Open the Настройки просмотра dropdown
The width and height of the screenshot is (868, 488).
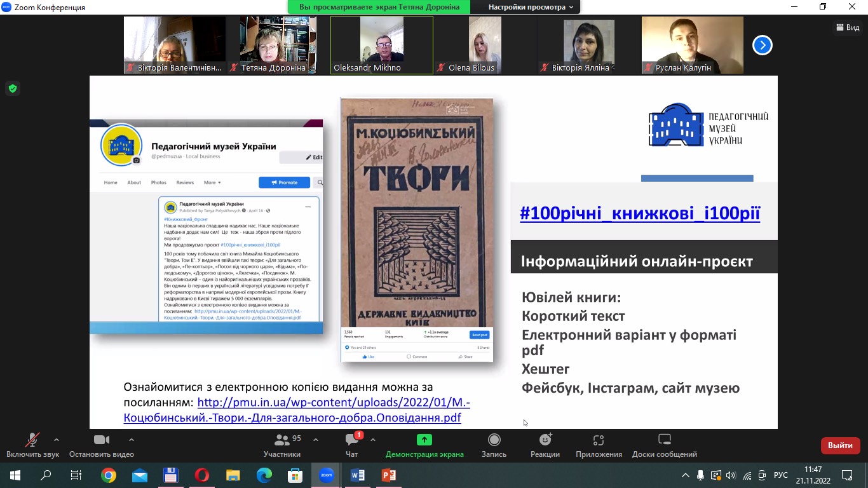point(531,7)
